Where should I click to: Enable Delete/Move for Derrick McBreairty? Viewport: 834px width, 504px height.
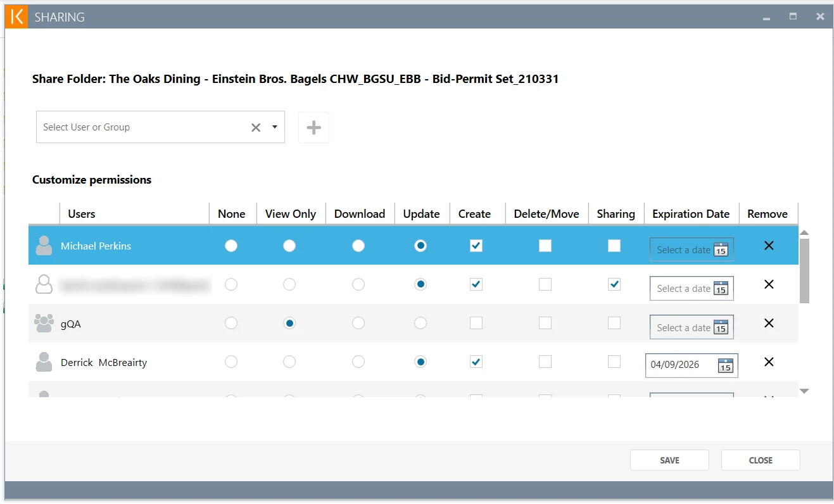pos(545,362)
